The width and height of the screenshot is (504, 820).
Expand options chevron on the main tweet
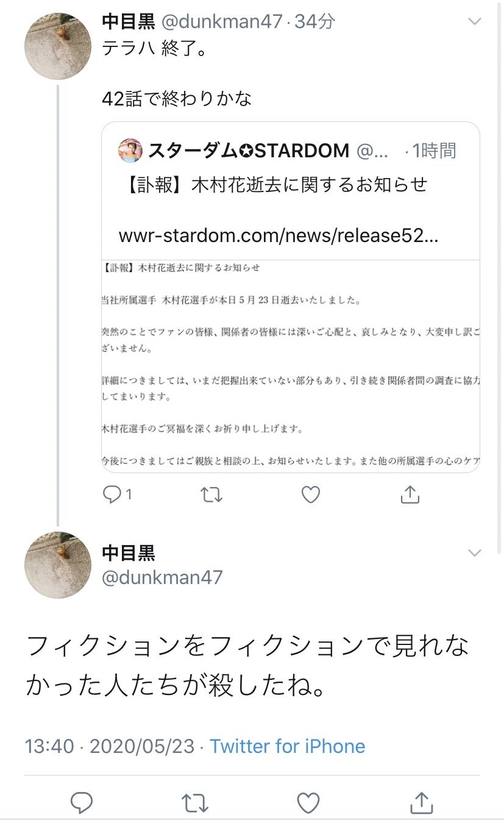coord(474,553)
